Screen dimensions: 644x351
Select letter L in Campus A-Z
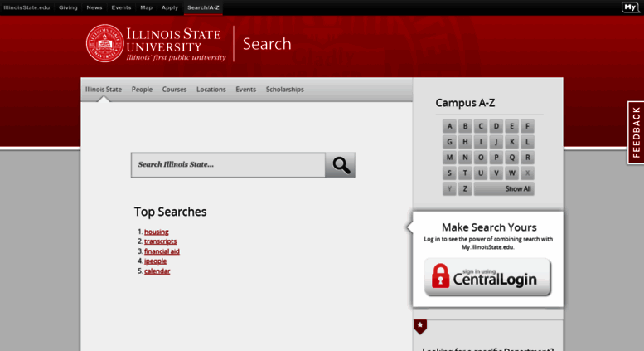[527, 142]
